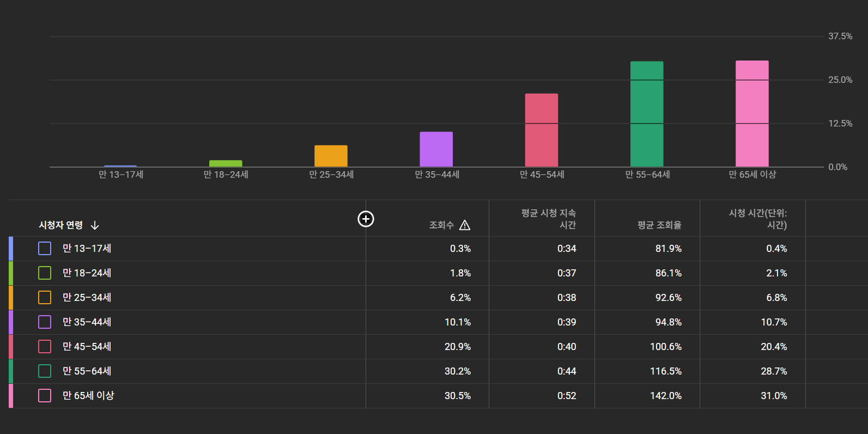
Task: Check the 만 65세 이상 checkbox
Action: click(45, 396)
